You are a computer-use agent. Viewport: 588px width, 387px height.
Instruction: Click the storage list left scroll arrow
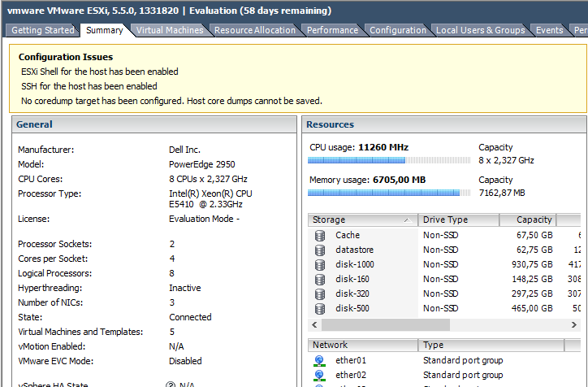coord(314,324)
